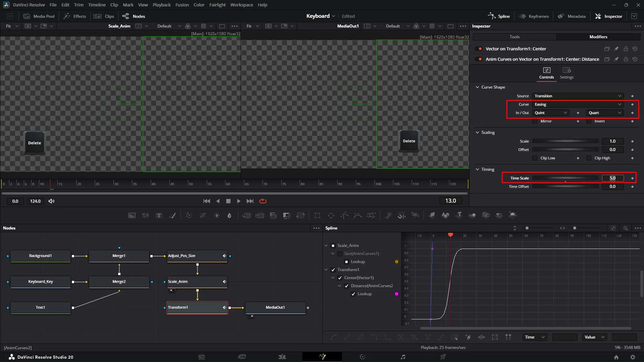
Task: Open the Cut page
Action: pyautogui.click(x=242, y=357)
